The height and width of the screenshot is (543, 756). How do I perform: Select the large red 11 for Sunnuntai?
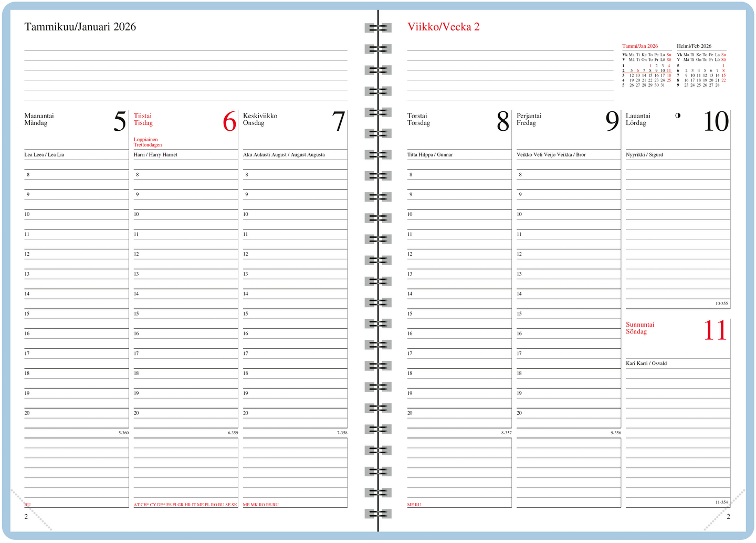(715, 331)
